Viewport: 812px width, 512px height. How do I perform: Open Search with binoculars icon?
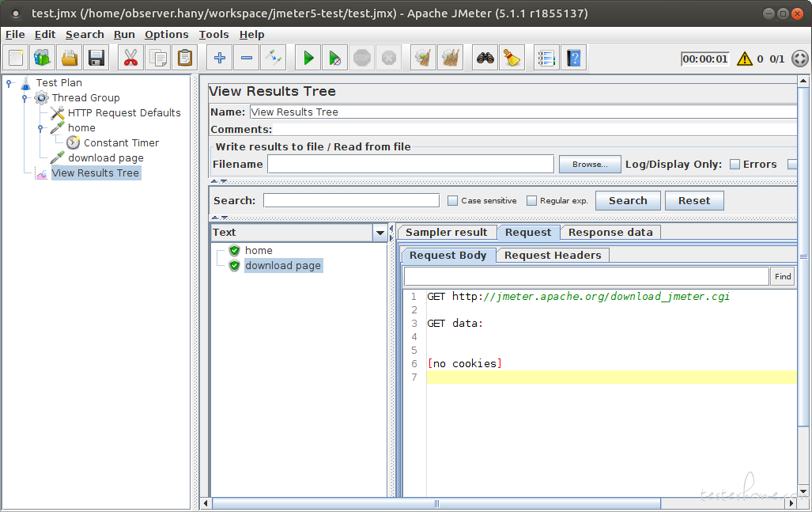click(485, 58)
